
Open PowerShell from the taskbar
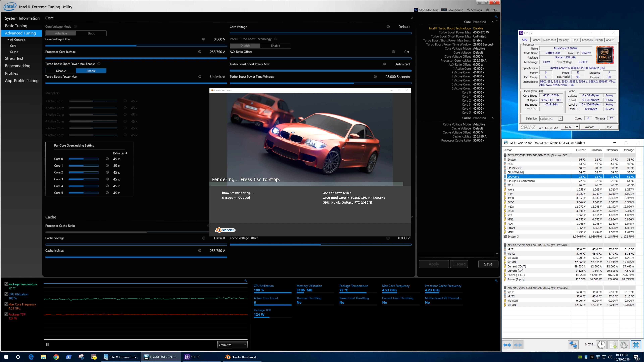coord(68,357)
